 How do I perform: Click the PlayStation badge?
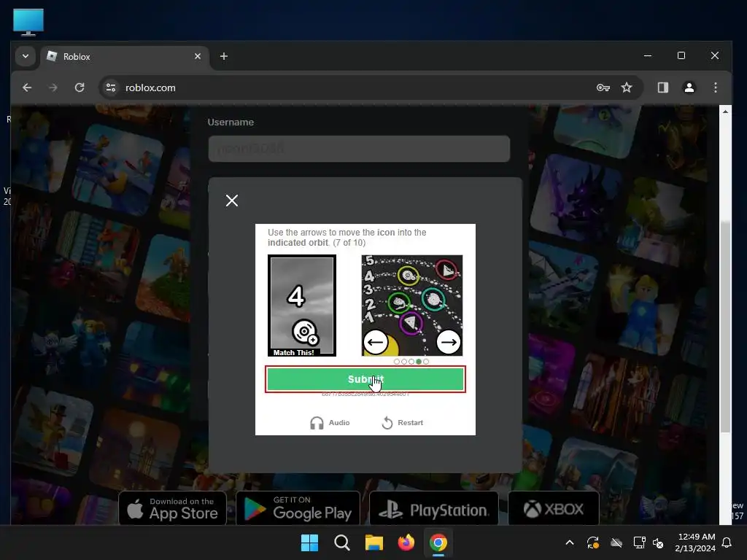[x=434, y=508]
